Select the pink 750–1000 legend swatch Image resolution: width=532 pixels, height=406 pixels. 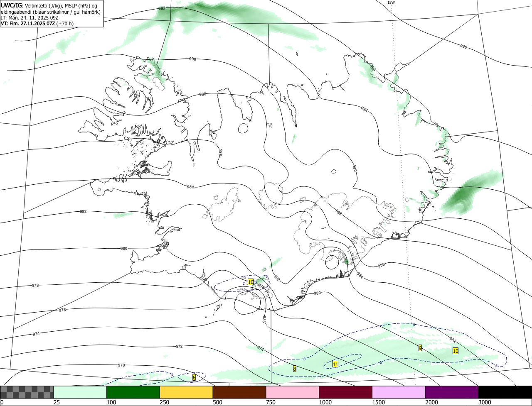[293, 392]
